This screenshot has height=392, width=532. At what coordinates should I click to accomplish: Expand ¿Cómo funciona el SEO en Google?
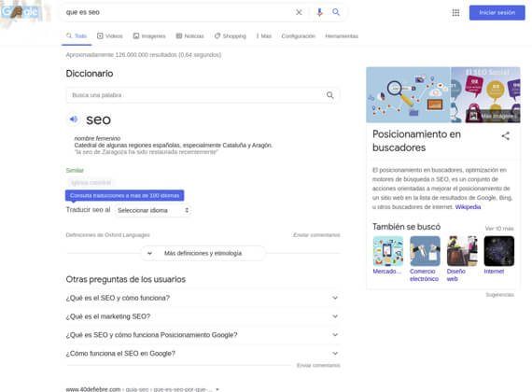click(203, 354)
